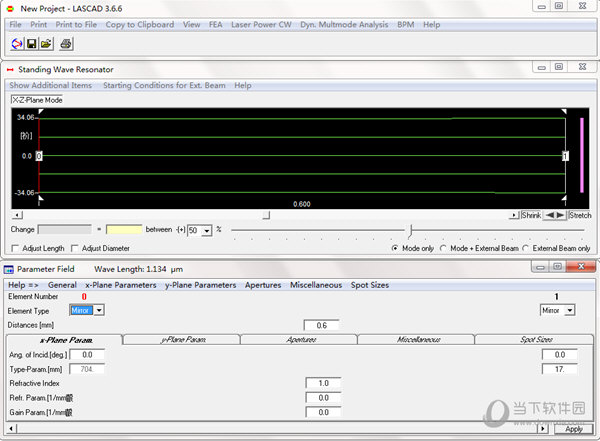600x441 pixels.
Task: Open the Copy to Clipboard menu
Action: coord(140,24)
